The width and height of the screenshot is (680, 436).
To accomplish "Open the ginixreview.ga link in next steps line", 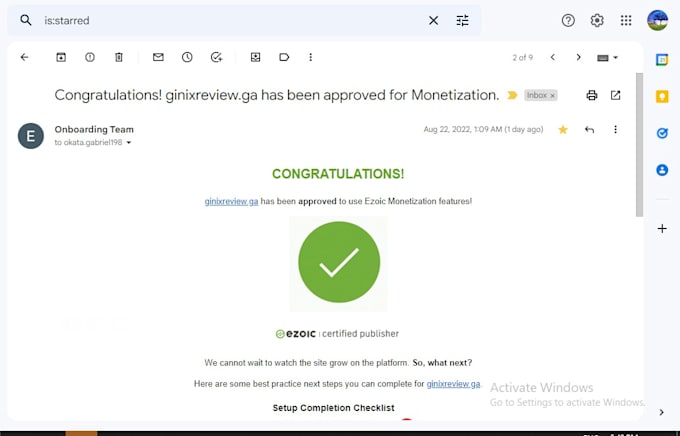I will click(453, 384).
